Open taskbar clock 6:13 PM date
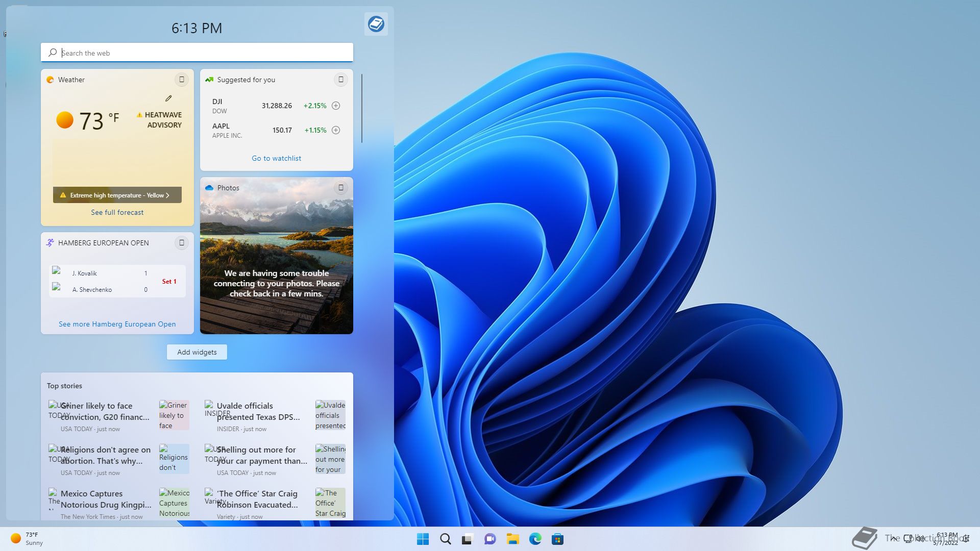This screenshot has width=980, height=551. click(946, 539)
